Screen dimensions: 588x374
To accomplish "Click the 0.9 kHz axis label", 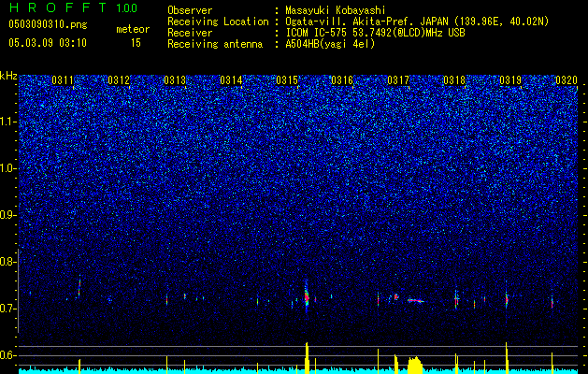I will pos(7,215).
